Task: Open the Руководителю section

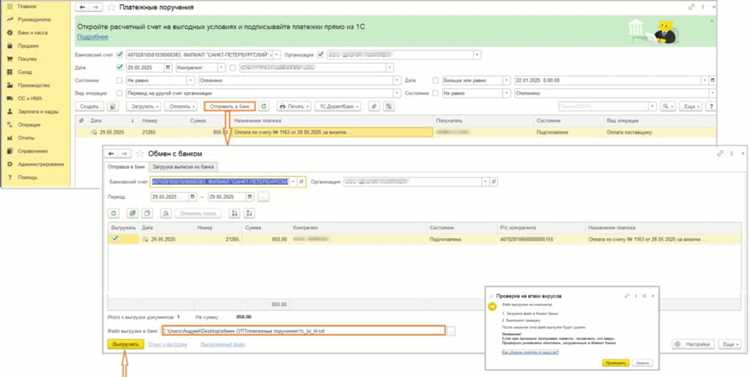Action: click(x=29, y=20)
